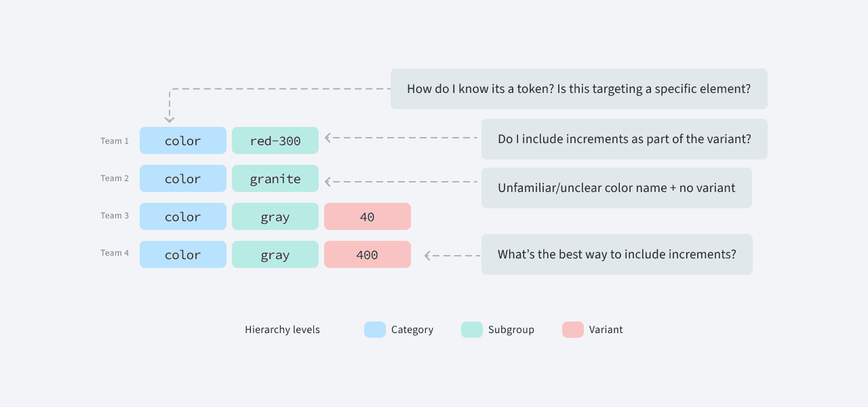Select the granite subgroup chip

(x=275, y=178)
